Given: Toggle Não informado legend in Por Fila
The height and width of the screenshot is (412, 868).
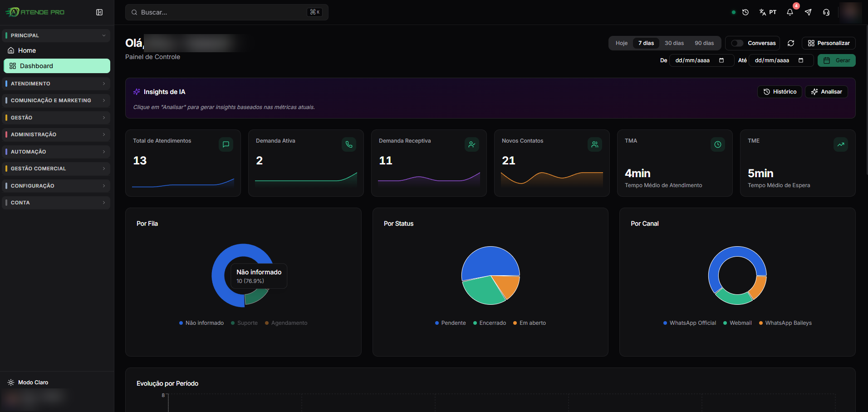Looking at the screenshot, I should coord(201,323).
